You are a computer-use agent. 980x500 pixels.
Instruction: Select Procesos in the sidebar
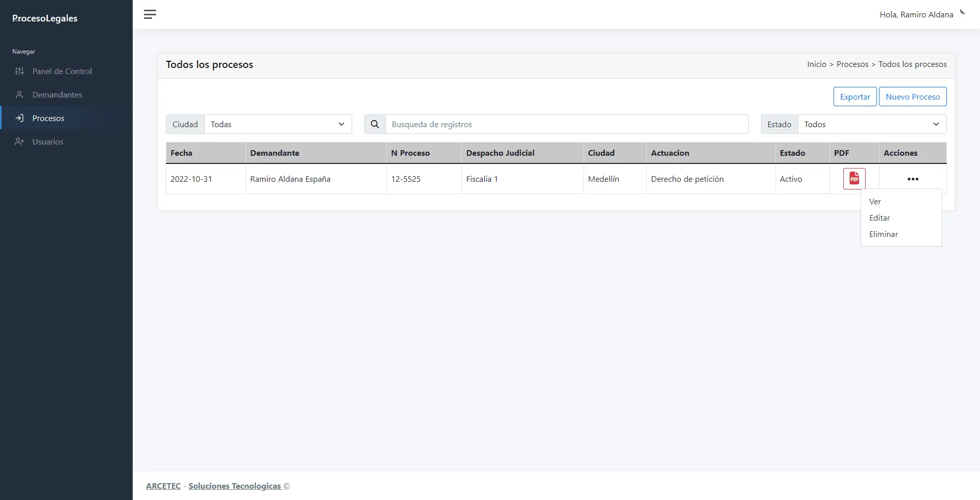coord(48,118)
